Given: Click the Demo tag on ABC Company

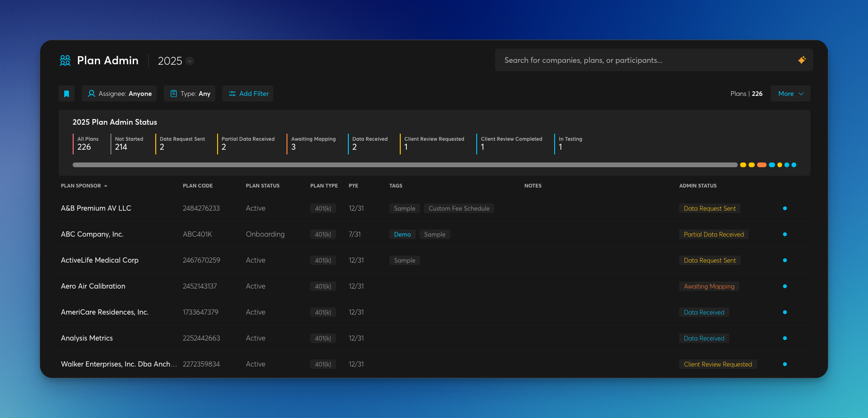Looking at the screenshot, I should tap(402, 234).
